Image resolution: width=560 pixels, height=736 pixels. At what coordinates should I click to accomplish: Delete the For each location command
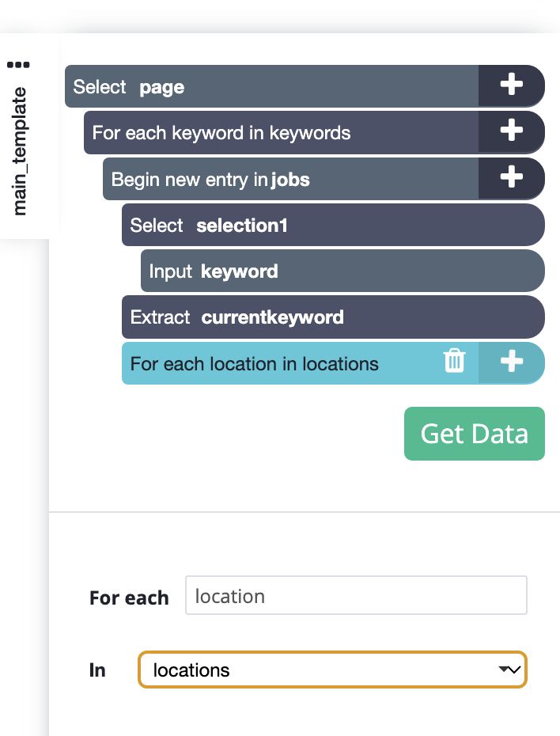[454, 361]
